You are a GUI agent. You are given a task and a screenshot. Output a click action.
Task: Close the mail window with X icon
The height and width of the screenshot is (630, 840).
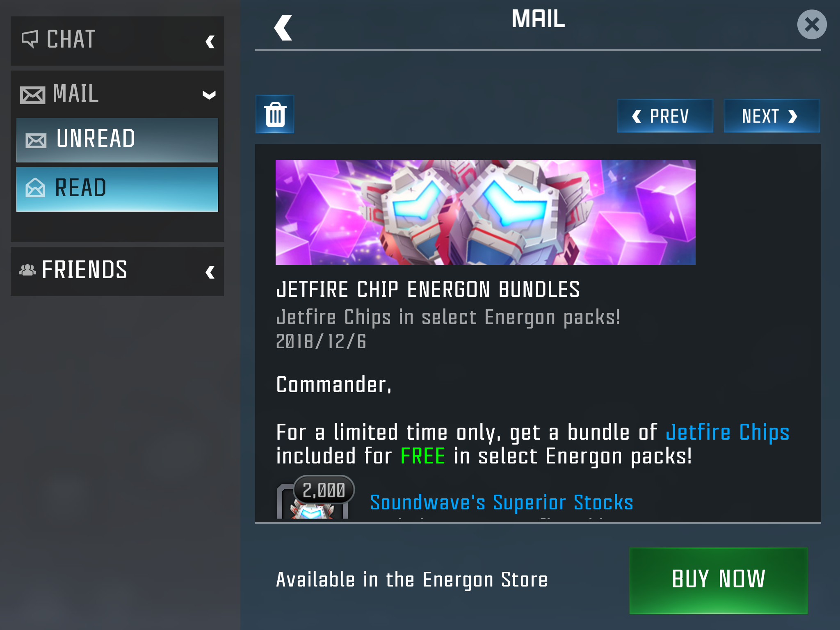812,25
